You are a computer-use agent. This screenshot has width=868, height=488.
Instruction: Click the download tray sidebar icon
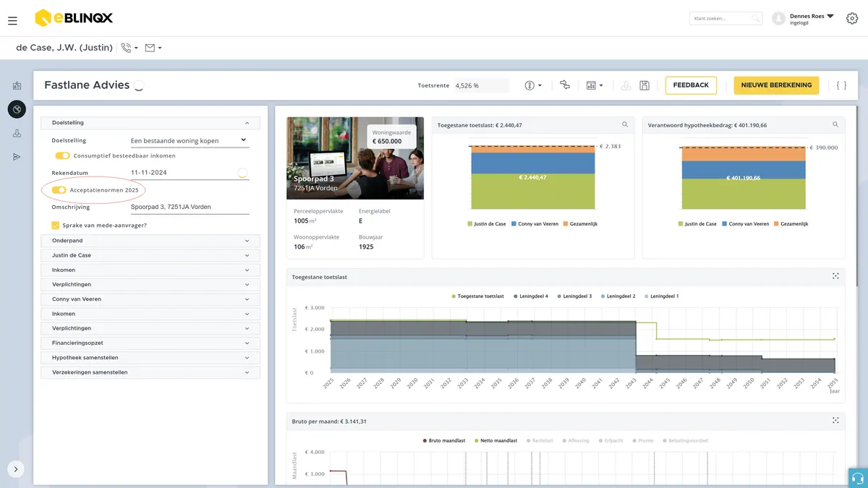coord(17,133)
